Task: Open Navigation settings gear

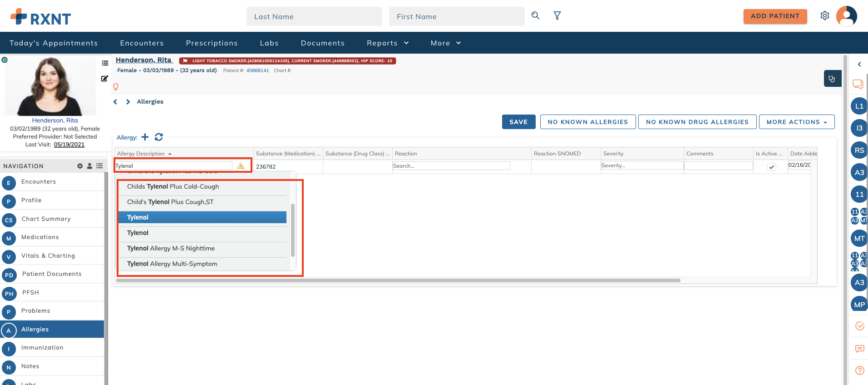Action: [x=80, y=166]
